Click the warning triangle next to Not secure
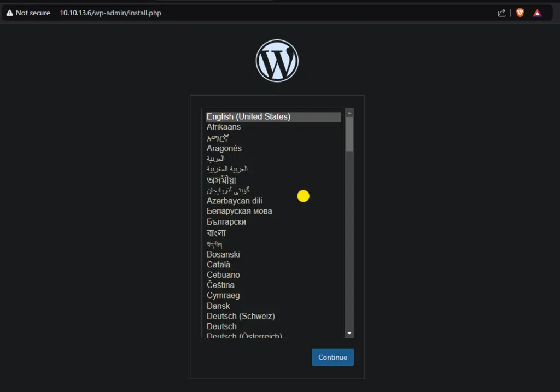560x392 pixels. click(x=9, y=13)
